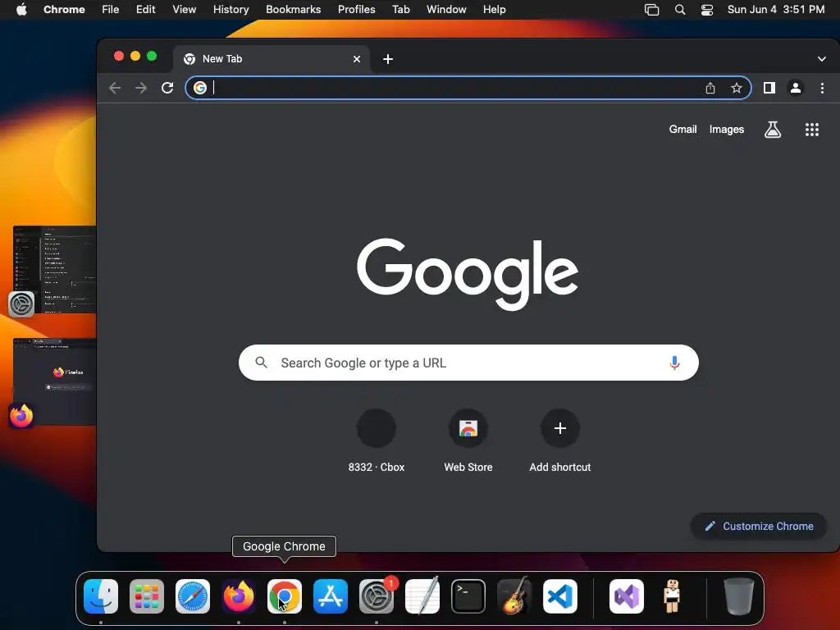Launch Firefox from the dock
Image resolution: width=840 pixels, height=630 pixels.
pos(239,596)
